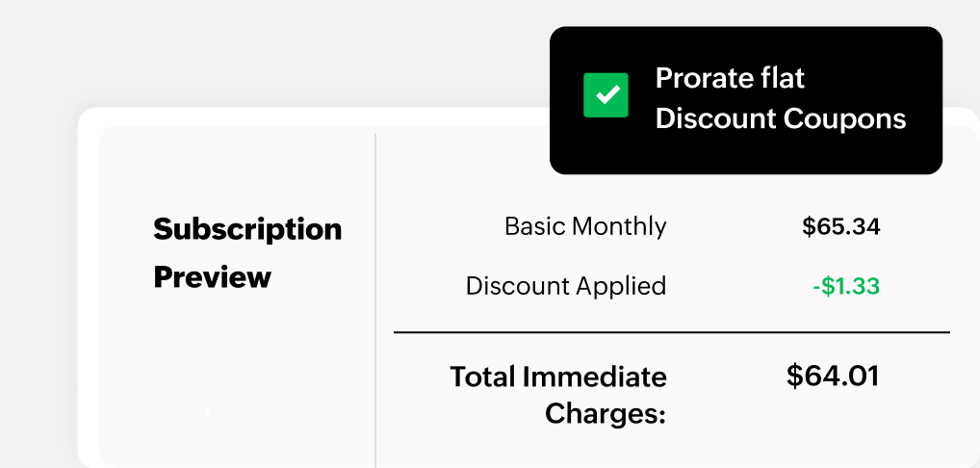This screenshot has height=468, width=980.
Task: Click the $64.01 total amount
Action: pos(833,376)
